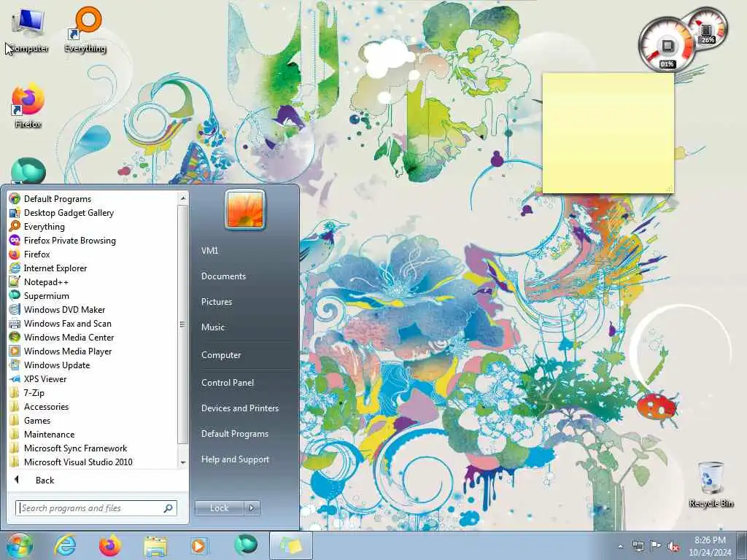The image size is (747, 560).
Task: Click the muted volume tray icon
Action: [x=673, y=547]
